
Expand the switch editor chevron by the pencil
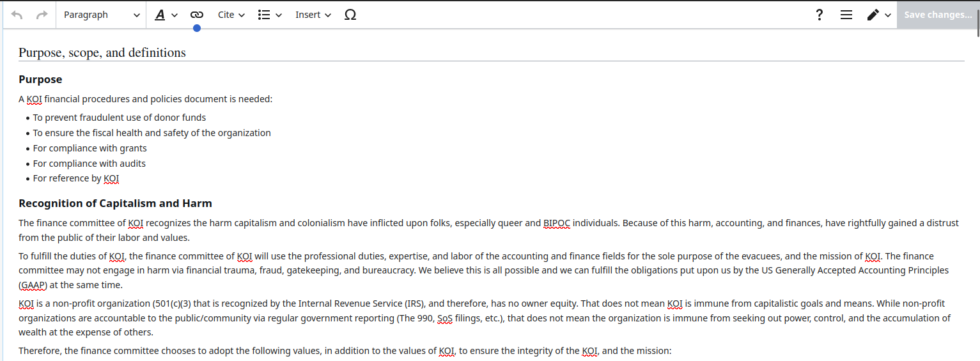coord(888,15)
